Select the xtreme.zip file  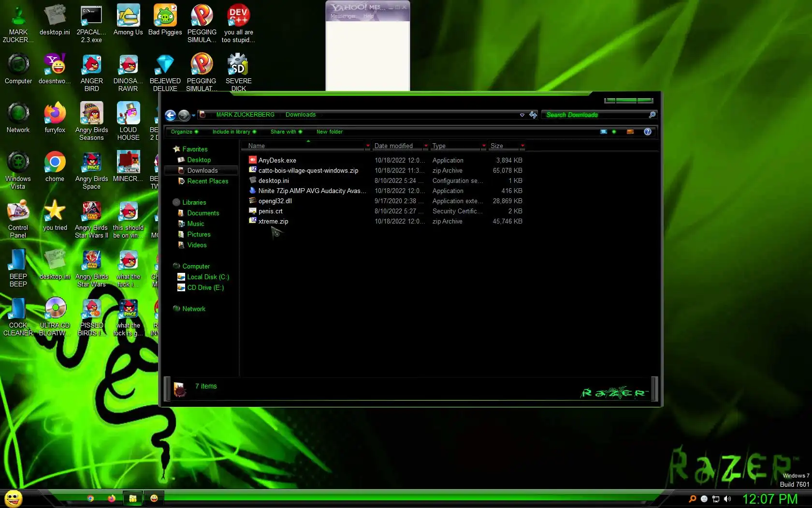point(273,221)
